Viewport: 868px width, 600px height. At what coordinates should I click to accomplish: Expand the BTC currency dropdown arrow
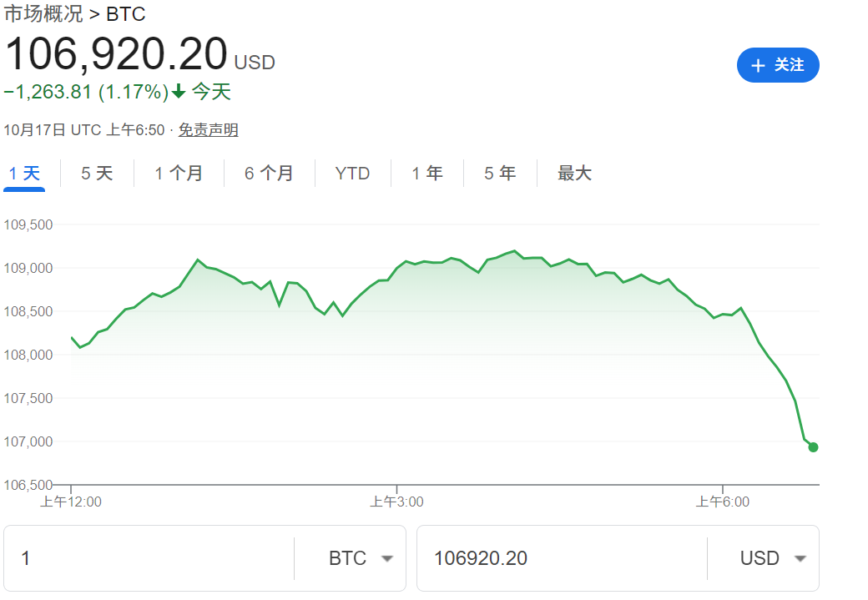tap(387, 559)
